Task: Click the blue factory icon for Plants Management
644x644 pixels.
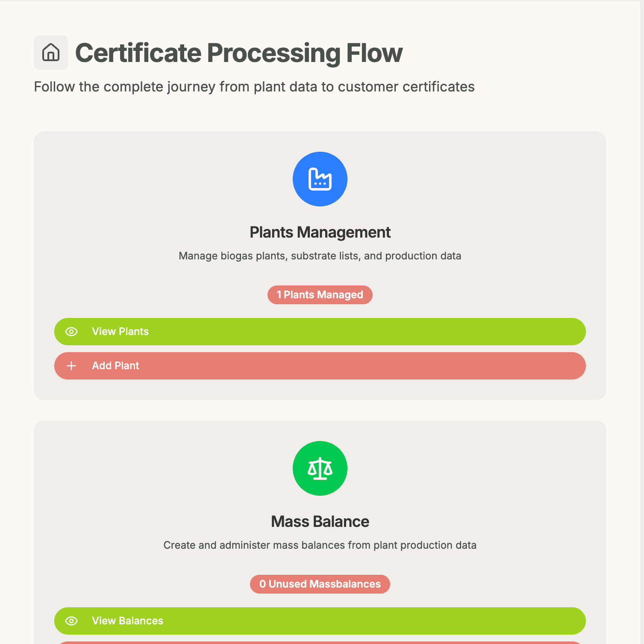Action: (320, 179)
